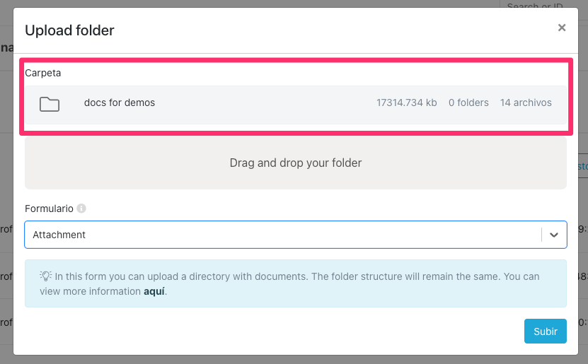The height and width of the screenshot is (364, 588).
Task: Click the lightbulb icon in the info banner
Action: tap(45, 276)
